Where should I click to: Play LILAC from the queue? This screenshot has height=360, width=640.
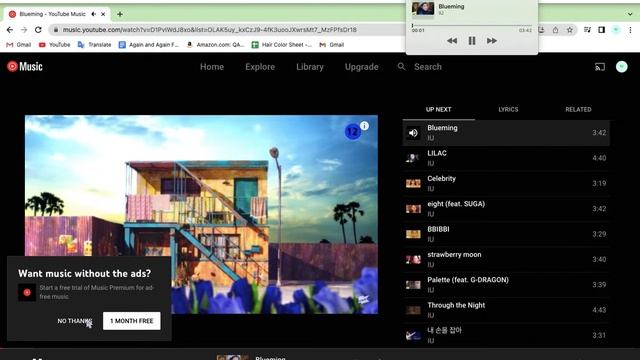(506, 158)
